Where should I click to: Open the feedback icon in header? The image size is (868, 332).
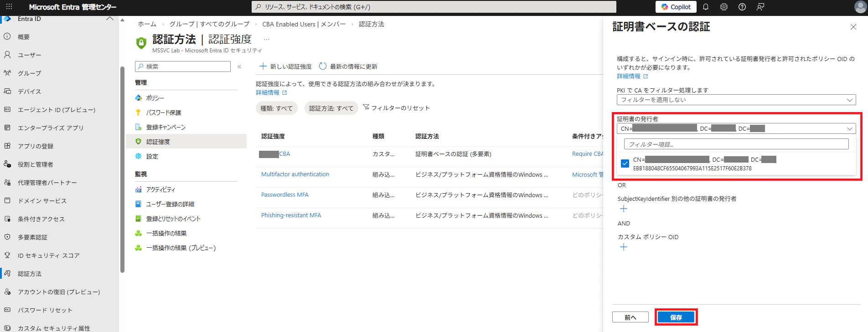click(x=760, y=7)
